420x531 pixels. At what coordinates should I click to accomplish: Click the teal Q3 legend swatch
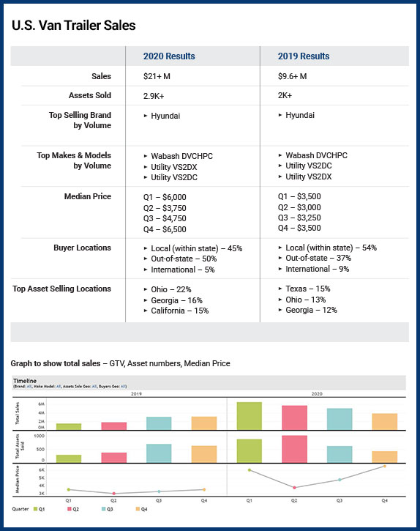pyautogui.click(x=104, y=509)
